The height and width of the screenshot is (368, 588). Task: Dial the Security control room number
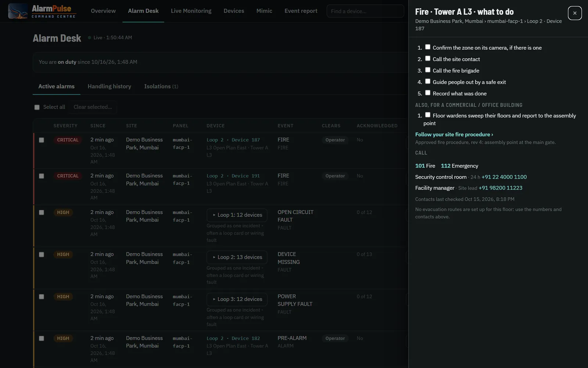(504, 177)
